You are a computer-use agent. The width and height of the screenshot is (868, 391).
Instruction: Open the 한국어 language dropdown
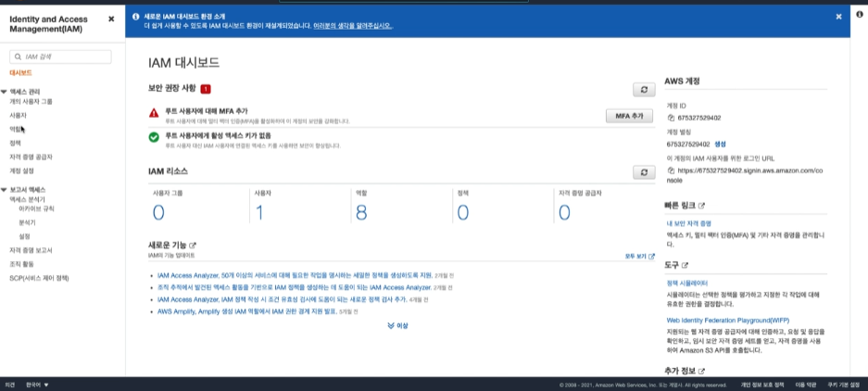[37, 385]
